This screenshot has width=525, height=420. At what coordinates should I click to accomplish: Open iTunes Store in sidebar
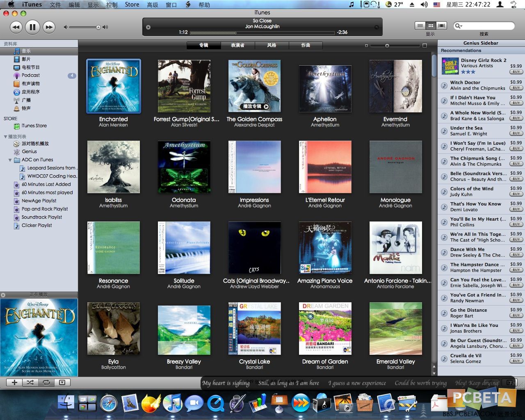(39, 126)
